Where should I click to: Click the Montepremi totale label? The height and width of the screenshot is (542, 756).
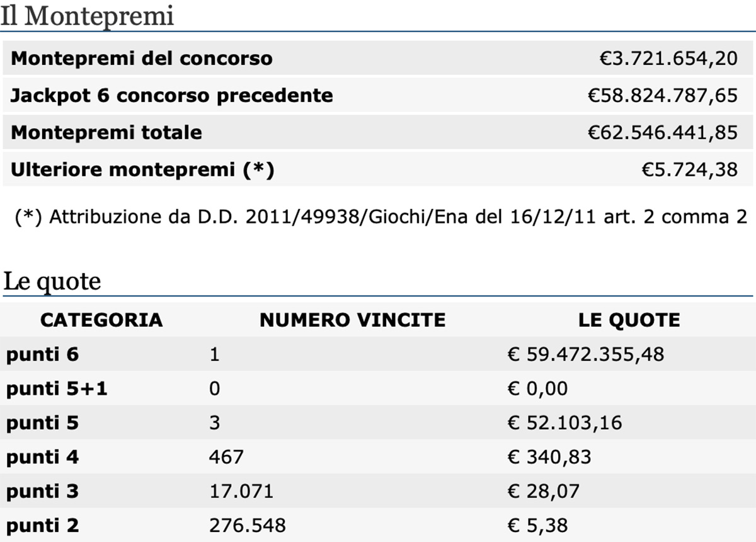106,133
